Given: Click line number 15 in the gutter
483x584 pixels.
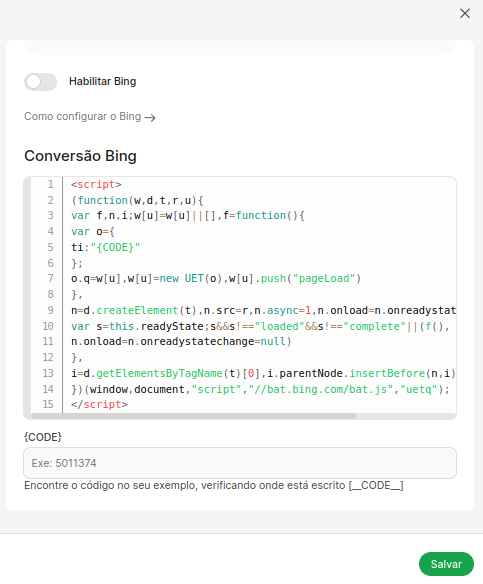Looking at the screenshot, I should [48, 404].
